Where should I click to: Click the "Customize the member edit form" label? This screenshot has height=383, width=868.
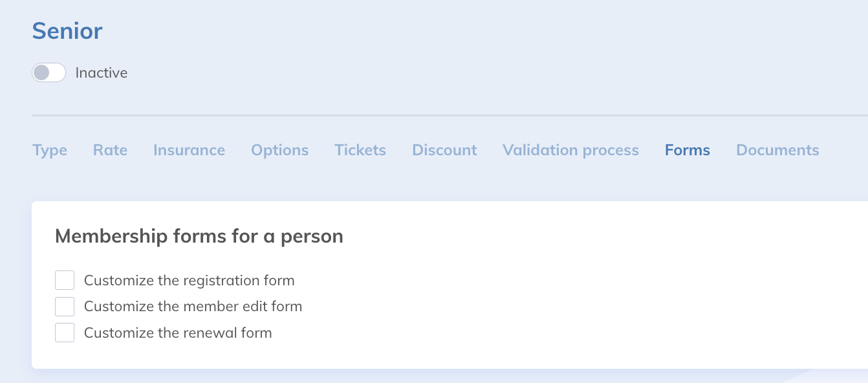point(193,307)
